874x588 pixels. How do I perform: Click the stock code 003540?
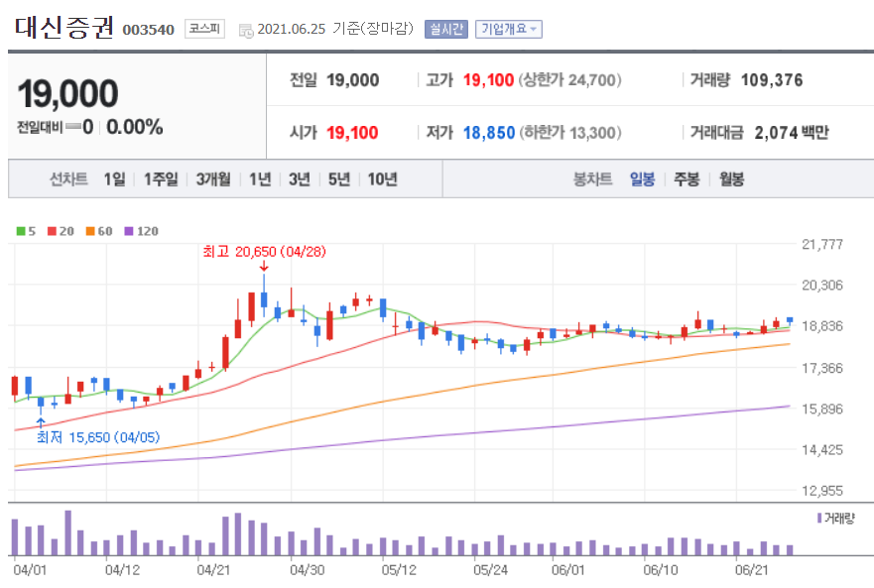148,30
